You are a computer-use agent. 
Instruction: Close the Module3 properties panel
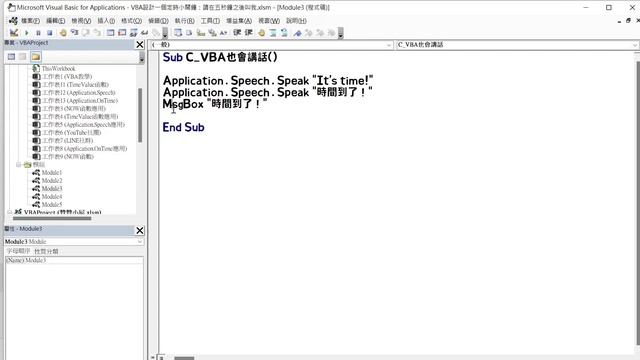[x=140, y=231]
